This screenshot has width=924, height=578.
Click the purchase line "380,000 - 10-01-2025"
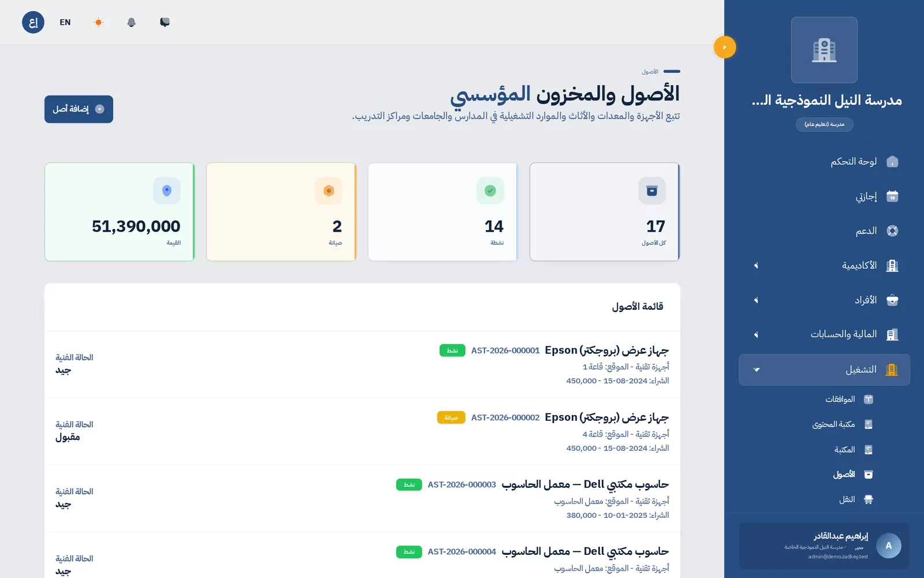(618, 516)
